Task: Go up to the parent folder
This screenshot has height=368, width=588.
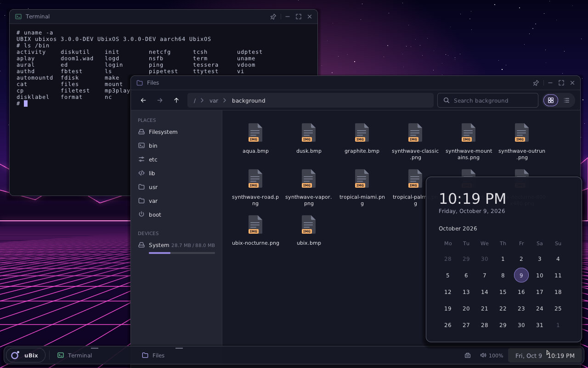Action: pos(176,100)
